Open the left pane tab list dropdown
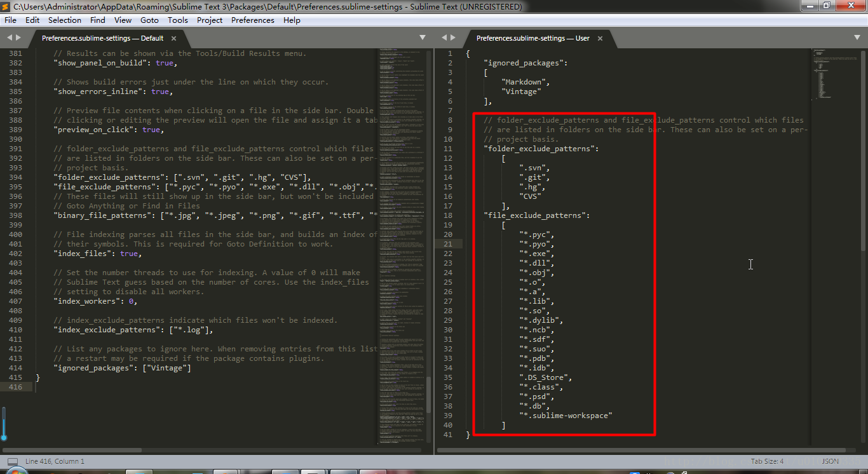Screen dimensions: 868x474 (x=423, y=38)
